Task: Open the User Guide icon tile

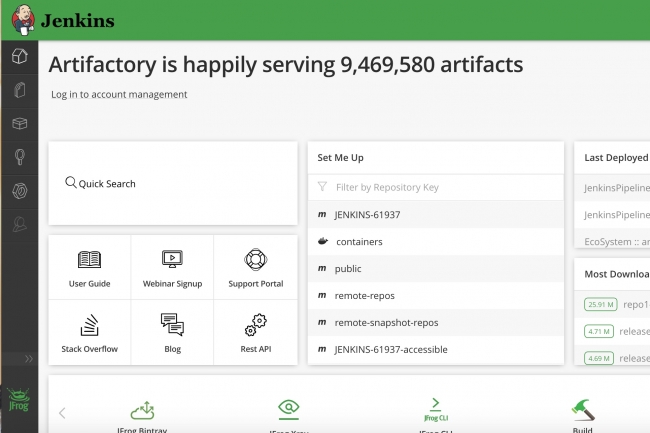Action: 90,259
